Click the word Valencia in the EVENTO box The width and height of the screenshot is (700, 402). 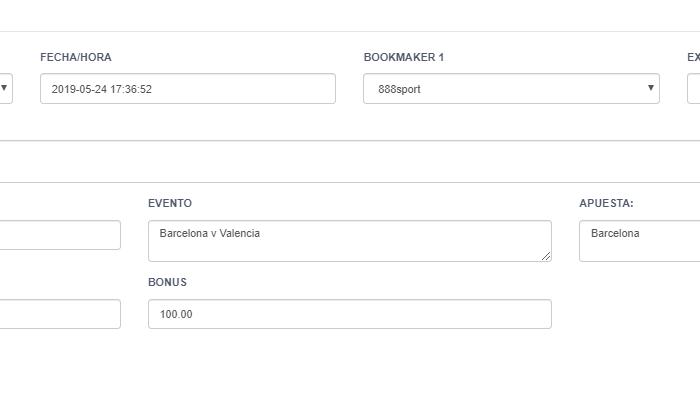coord(239,233)
